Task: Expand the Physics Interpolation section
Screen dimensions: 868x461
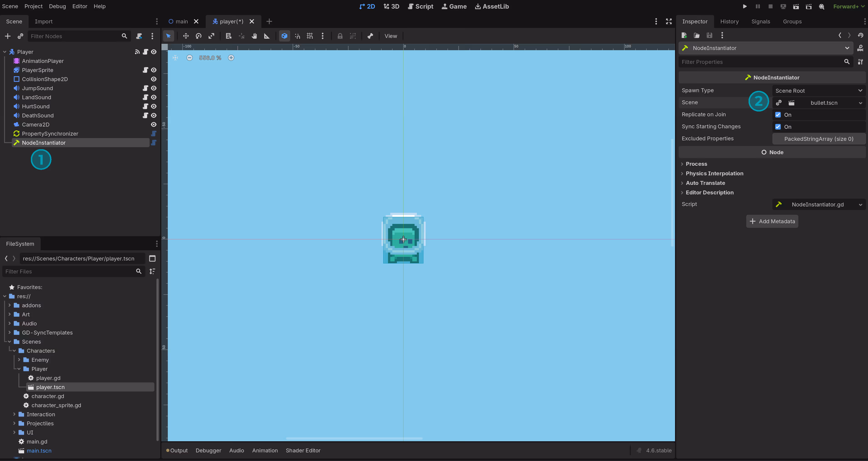Action: pos(714,173)
